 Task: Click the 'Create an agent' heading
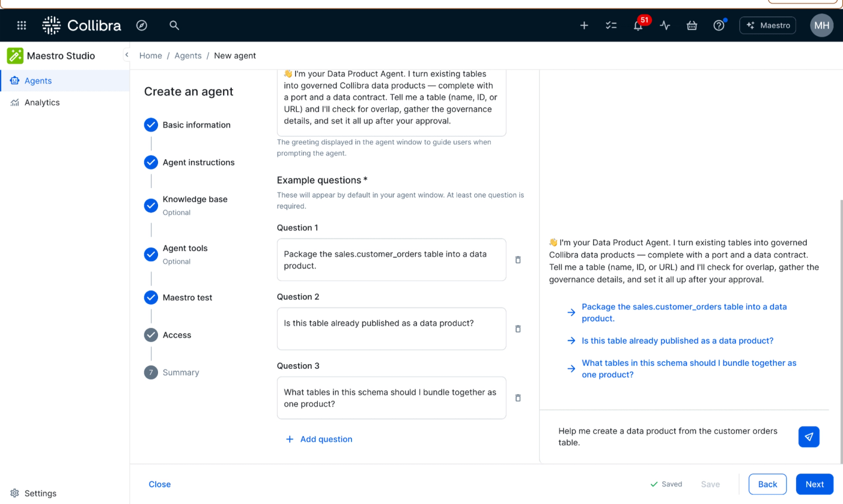189,91
